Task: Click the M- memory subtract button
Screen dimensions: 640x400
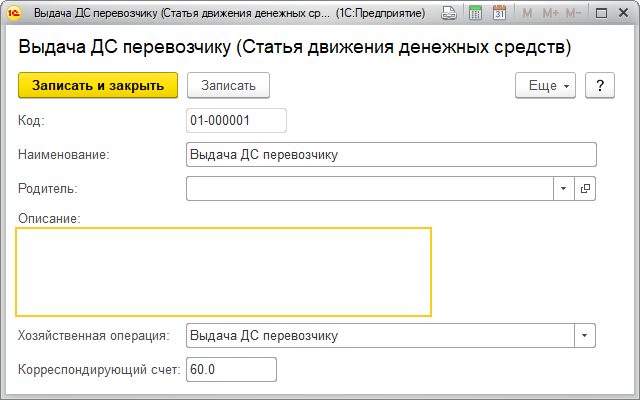Action: 573,14
